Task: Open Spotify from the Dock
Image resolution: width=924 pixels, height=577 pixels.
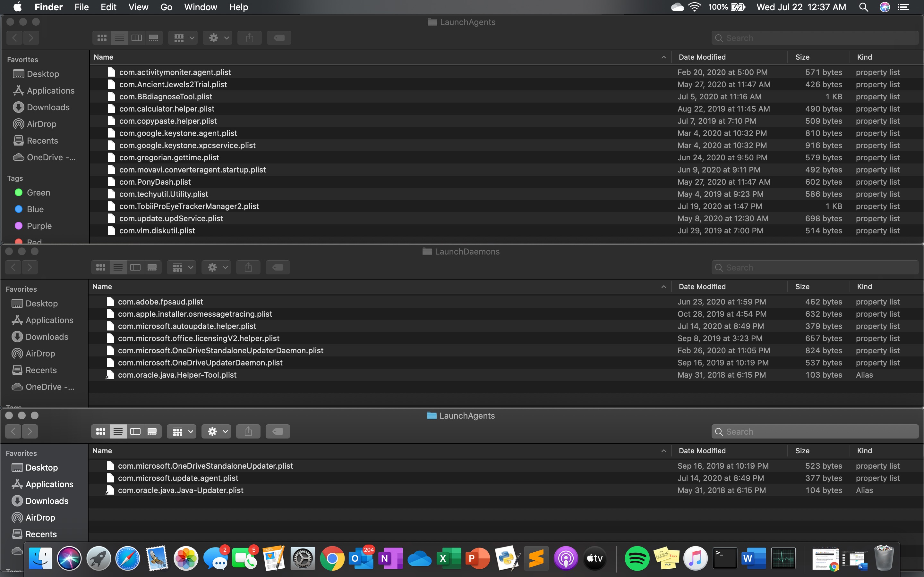Action: point(637,559)
